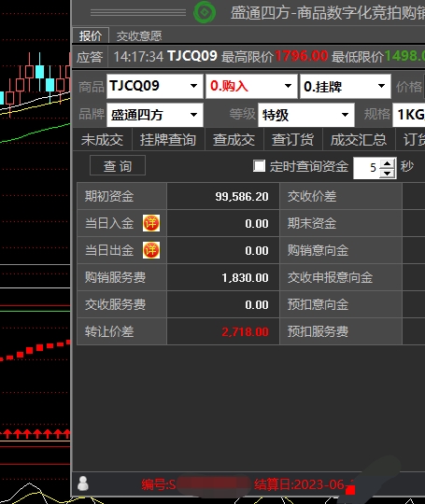Click the user avatar icon in the status bar
Screen dimensions: 425x504
tap(83, 483)
